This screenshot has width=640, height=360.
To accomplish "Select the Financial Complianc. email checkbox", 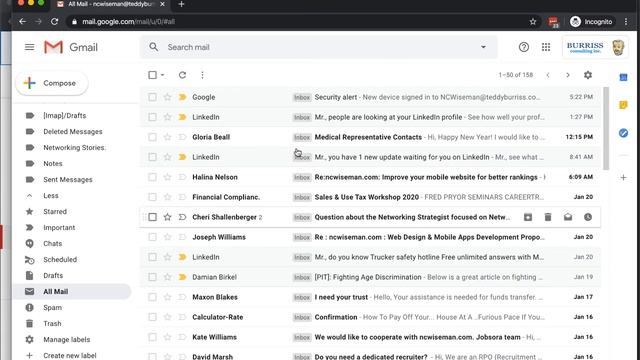I will click(x=152, y=197).
